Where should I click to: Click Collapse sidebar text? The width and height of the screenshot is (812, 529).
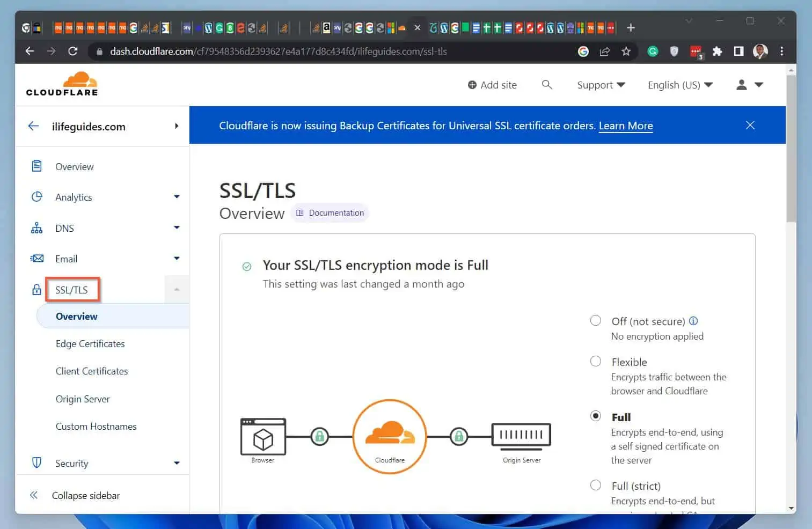(x=86, y=496)
